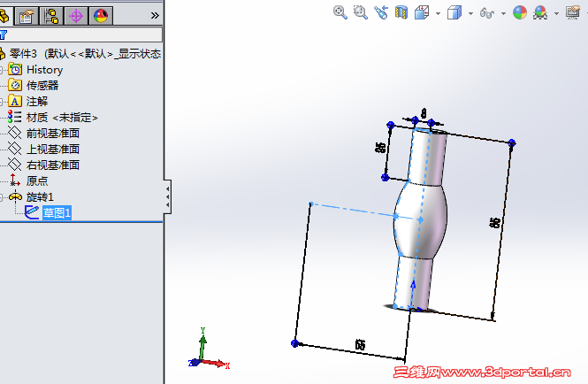Click the Edit Appearance color ball
588x384 pixels.
(x=520, y=12)
